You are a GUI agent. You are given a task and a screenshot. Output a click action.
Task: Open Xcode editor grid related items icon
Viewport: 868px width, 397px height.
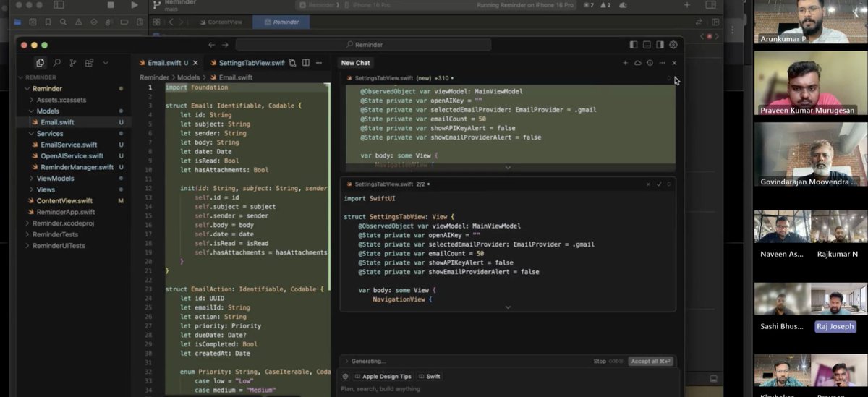pyautogui.click(x=156, y=22)
